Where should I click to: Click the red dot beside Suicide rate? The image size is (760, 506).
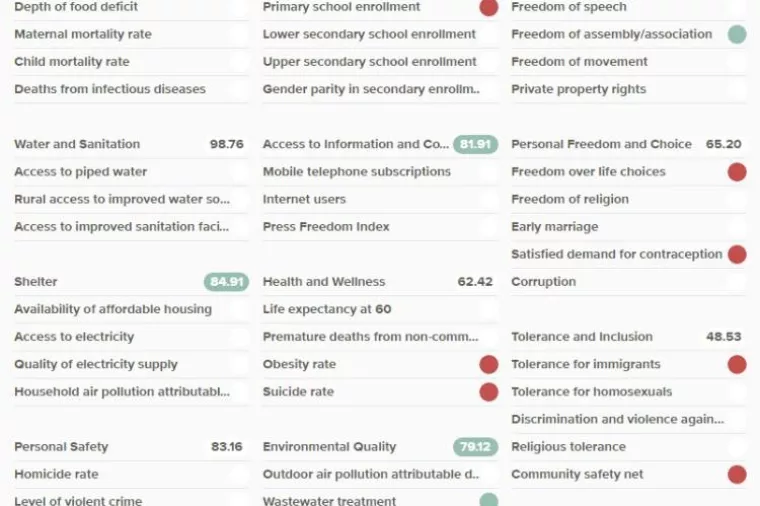tap(488, 392)
